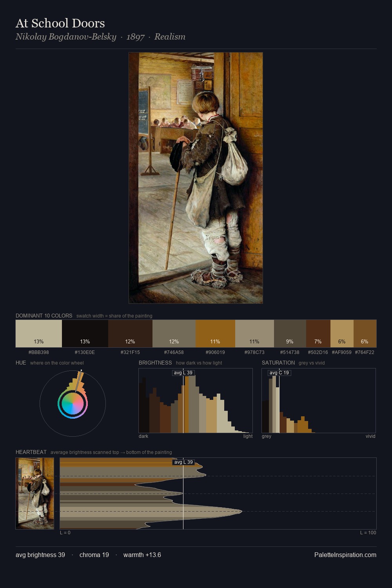Viewport: 392px width, 588px height.
Task: Click the 'Realism' style label
Action: (170, 37)
